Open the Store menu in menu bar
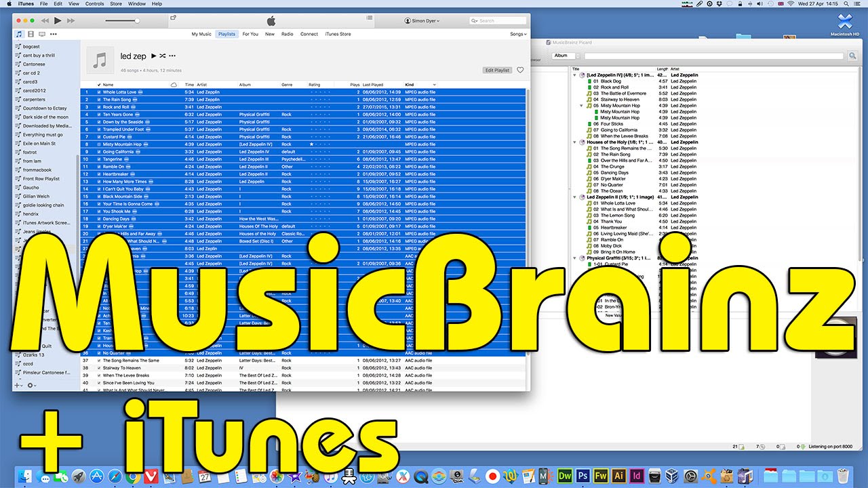 coord(116,4)
